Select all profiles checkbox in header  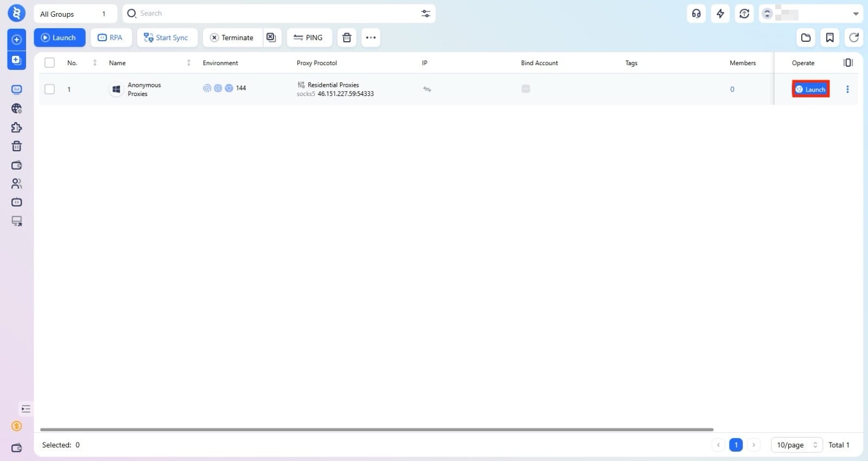click(49, 63)
